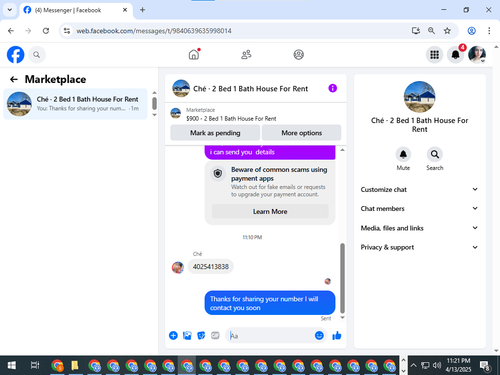Open Friends icon in top navigation
The width and height of the screenshot is (500, 375).
246,54
